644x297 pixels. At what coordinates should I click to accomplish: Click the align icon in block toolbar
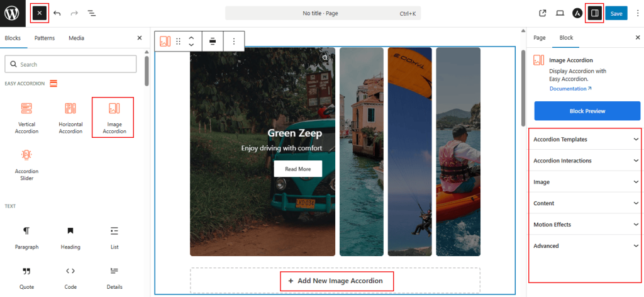(x=213, y=42)
